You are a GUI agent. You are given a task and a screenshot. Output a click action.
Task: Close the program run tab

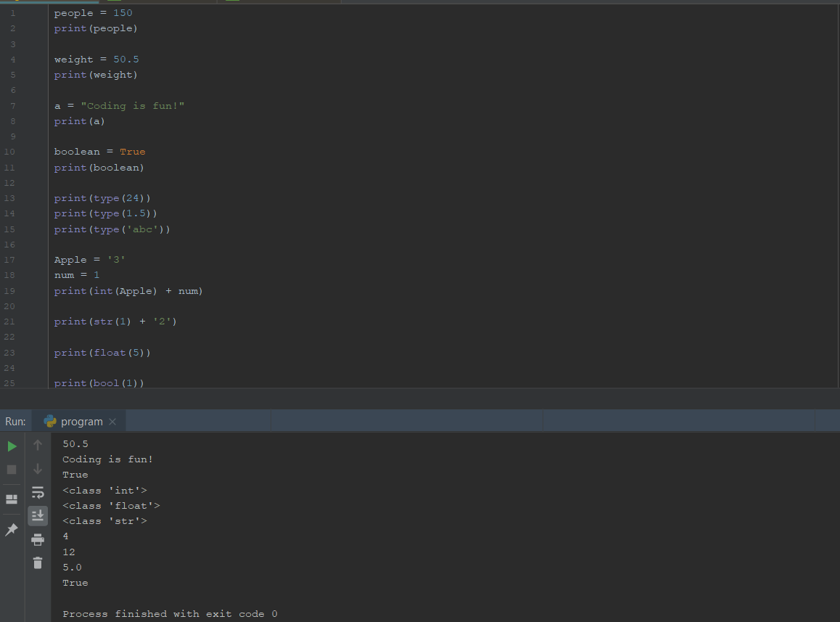[x=112, y=422]
